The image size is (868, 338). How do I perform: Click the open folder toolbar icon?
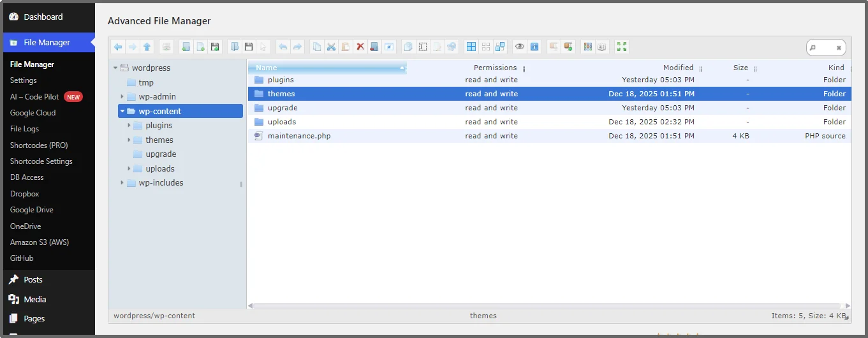pyautogui.click(x=235, y=47)
